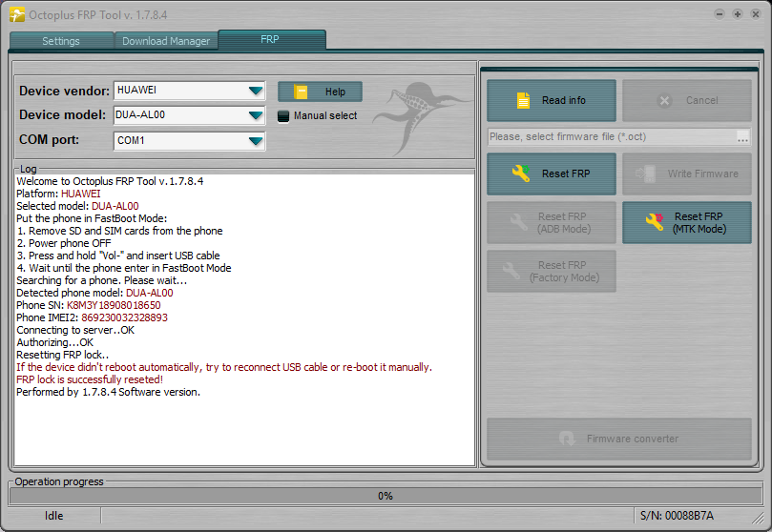Click the 'Platform: HUAWEI' log line

58,194
